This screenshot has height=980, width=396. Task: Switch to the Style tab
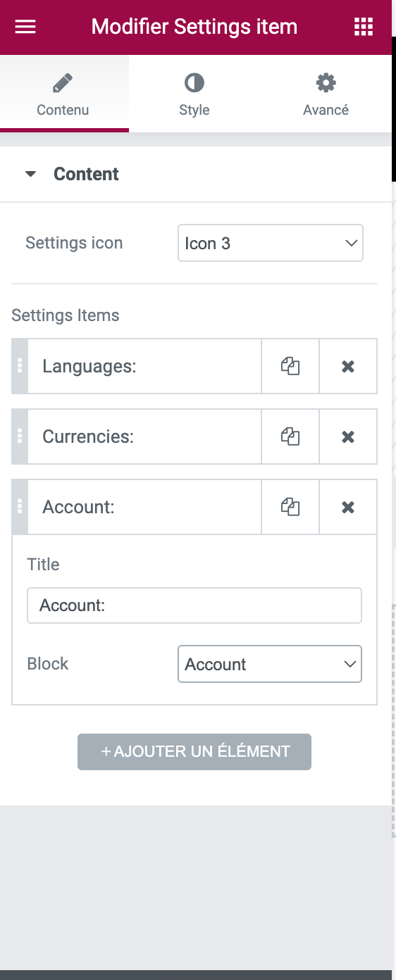coord(194,94)
